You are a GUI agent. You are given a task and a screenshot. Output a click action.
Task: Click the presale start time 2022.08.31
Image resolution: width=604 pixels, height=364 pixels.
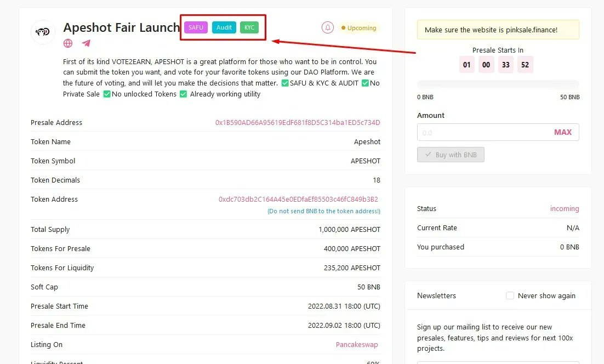pyautogui.click(x=344, y=306)
